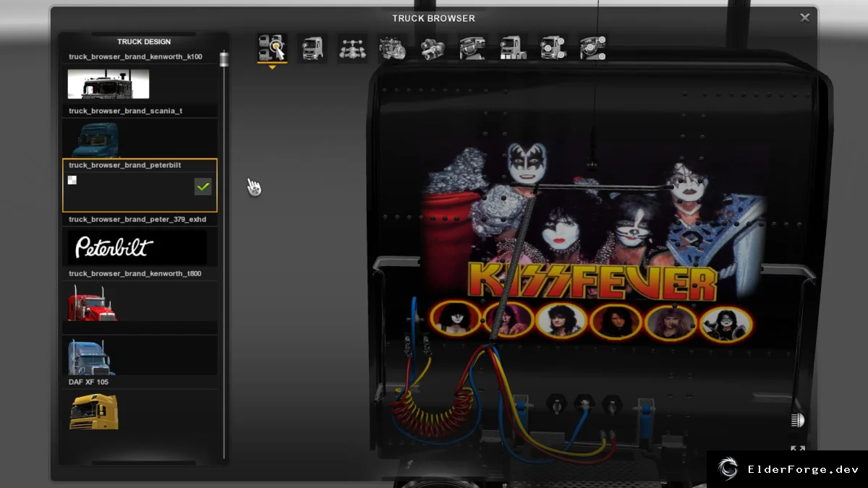Close the Truck Browser window
The width and height of the screenshot is (868, 488).
[805, 18]
